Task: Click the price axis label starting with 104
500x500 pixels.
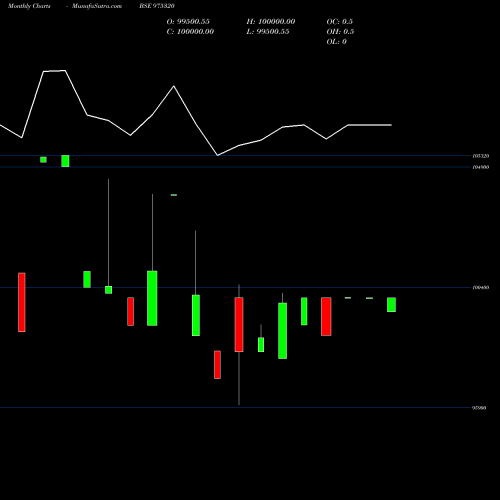Action: 481,167
